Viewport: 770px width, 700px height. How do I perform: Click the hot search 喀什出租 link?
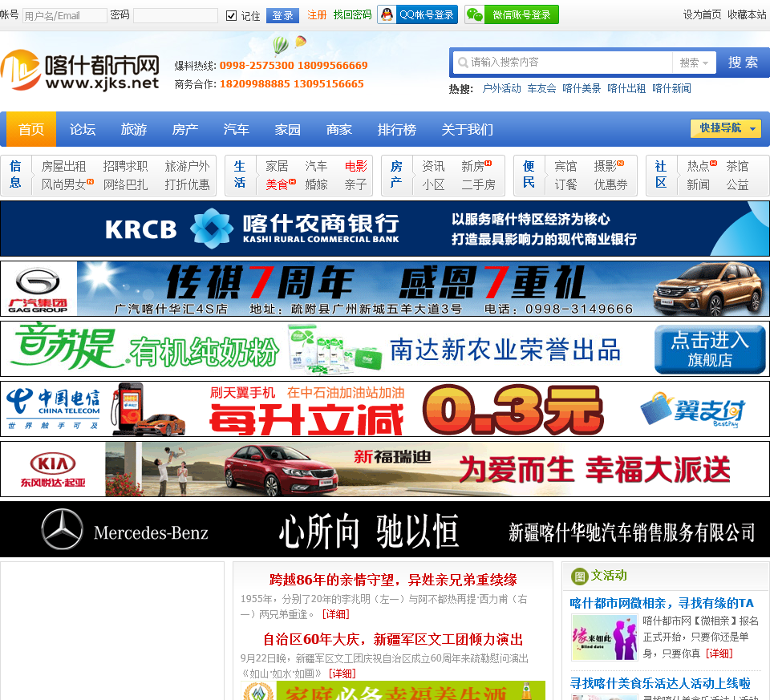[x=626, y=88]
